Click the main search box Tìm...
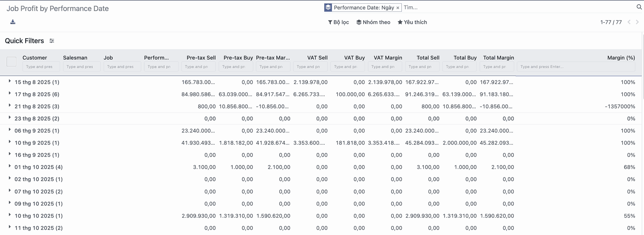644x235 pixels. [x=517, y=7]
